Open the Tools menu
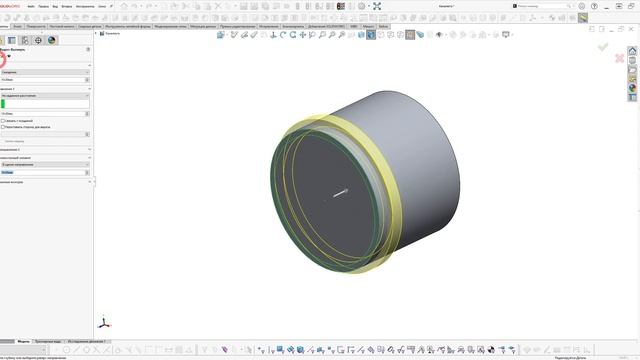The height and width of the screenshot is (360, 640). click(85, 7)
